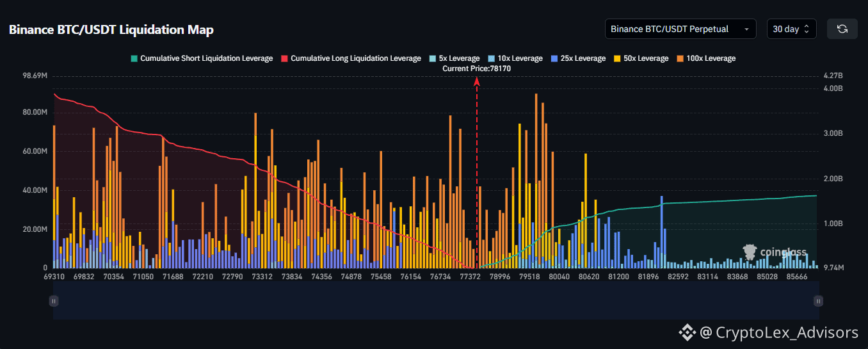Click the 20.00M left axis label

tap(35, 229)
